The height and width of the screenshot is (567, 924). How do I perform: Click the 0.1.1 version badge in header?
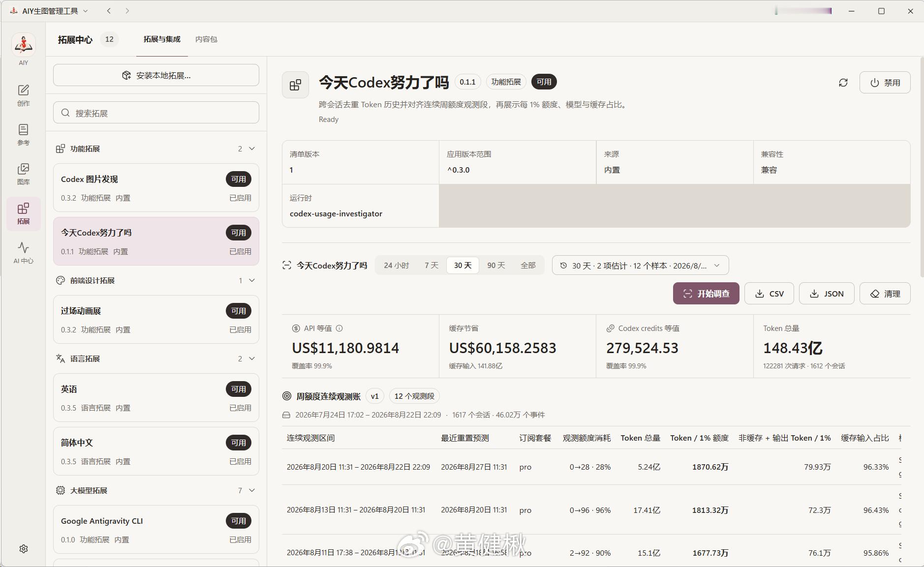(x=467, y=82)
